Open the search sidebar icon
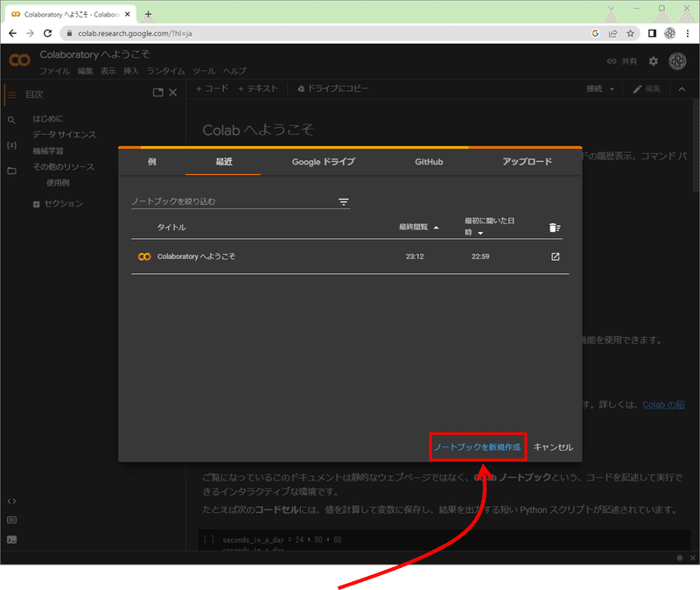This screenshot has height=590, width=700. click(x=11, y=120)
